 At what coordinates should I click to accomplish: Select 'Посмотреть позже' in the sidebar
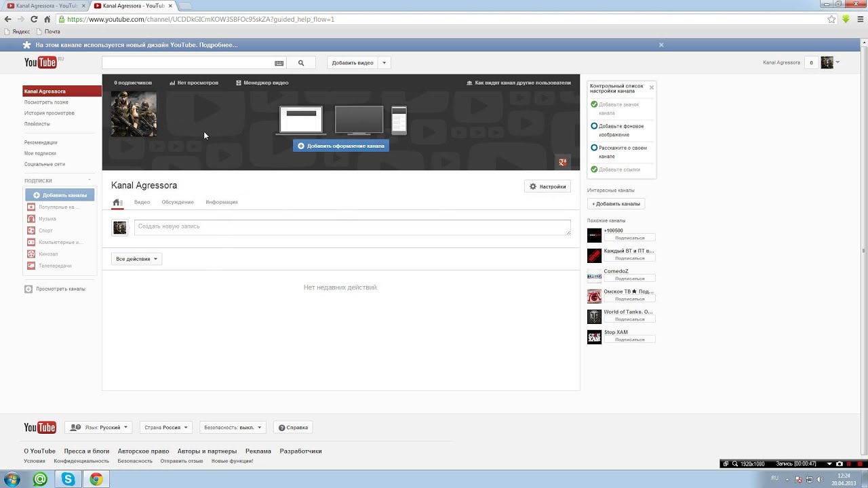(46, 102)
